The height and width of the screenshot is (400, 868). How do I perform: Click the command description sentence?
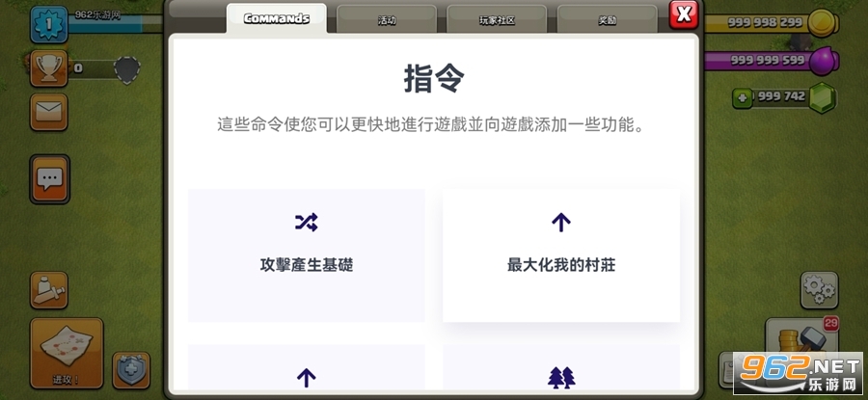pyautogui.click(x=432, y=124)
